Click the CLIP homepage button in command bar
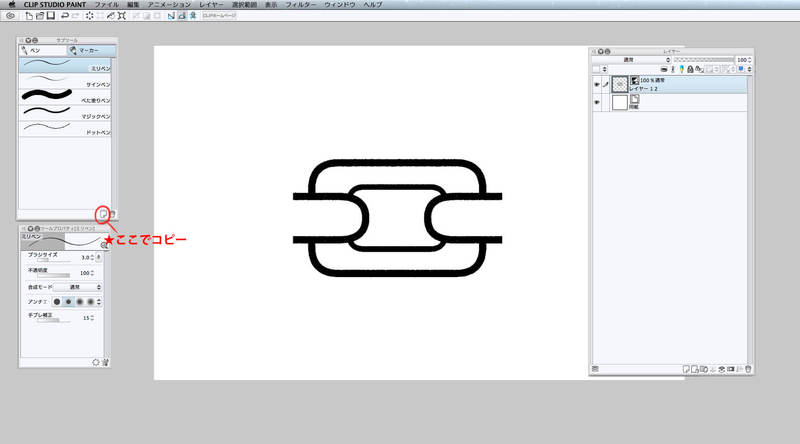This screenshot has width=800, height=444. click(219, 16)
